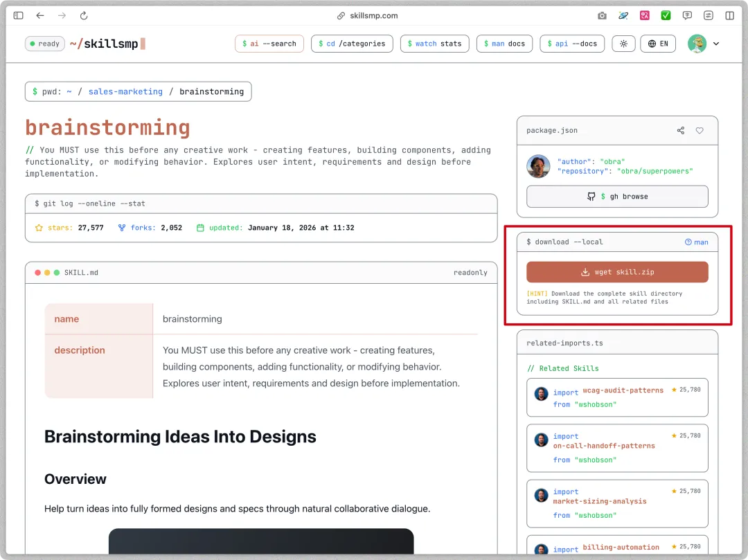Open the split view icon in toolbar
The image size is (748, 560).
click(729, 15)
